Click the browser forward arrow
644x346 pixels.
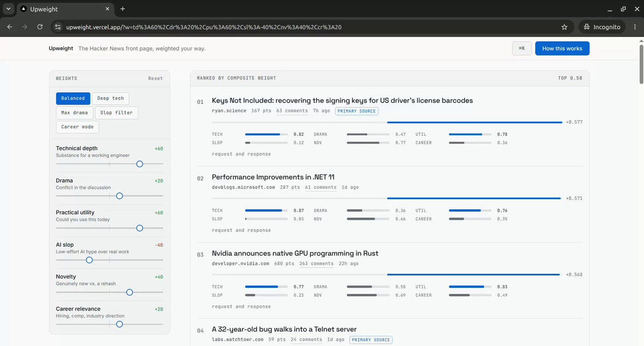coord(25,27)
